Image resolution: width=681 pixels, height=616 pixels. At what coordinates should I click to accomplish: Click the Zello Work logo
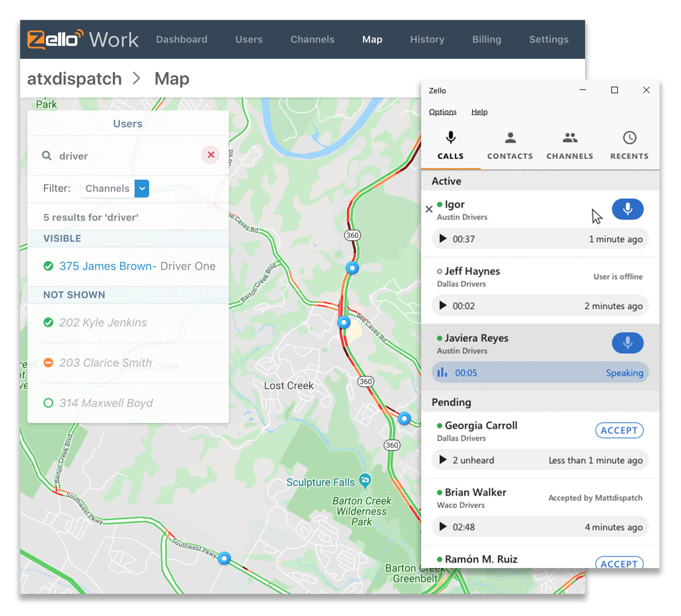[x=83, y=39]
